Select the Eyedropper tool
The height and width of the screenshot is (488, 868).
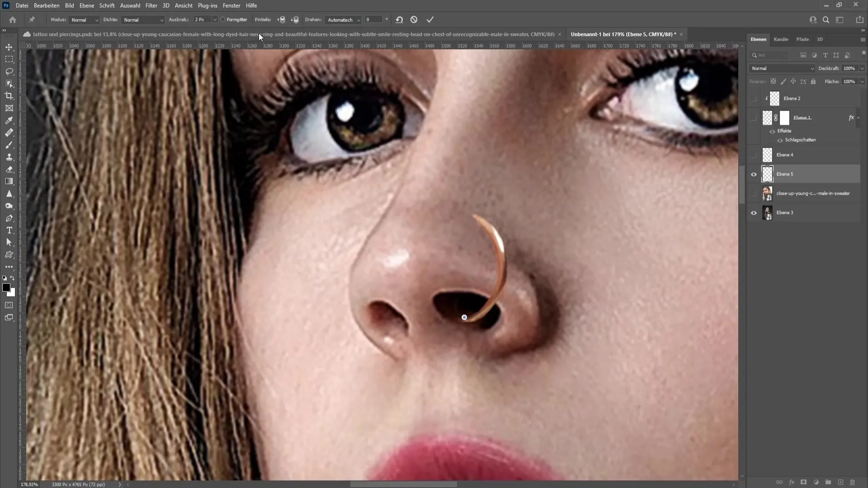pyautogui.click(x=9, y=120)
